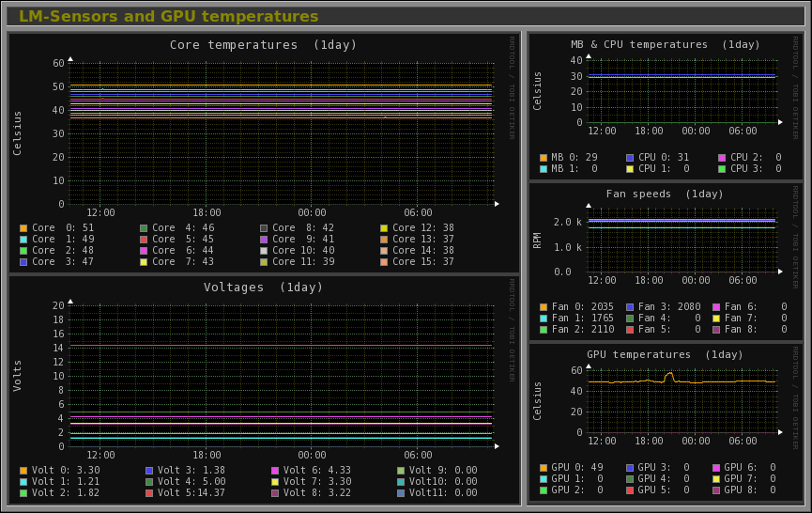812x513 pixels.
Task: Click the 'Voltages (1day)' title
Action: [263, 288]
